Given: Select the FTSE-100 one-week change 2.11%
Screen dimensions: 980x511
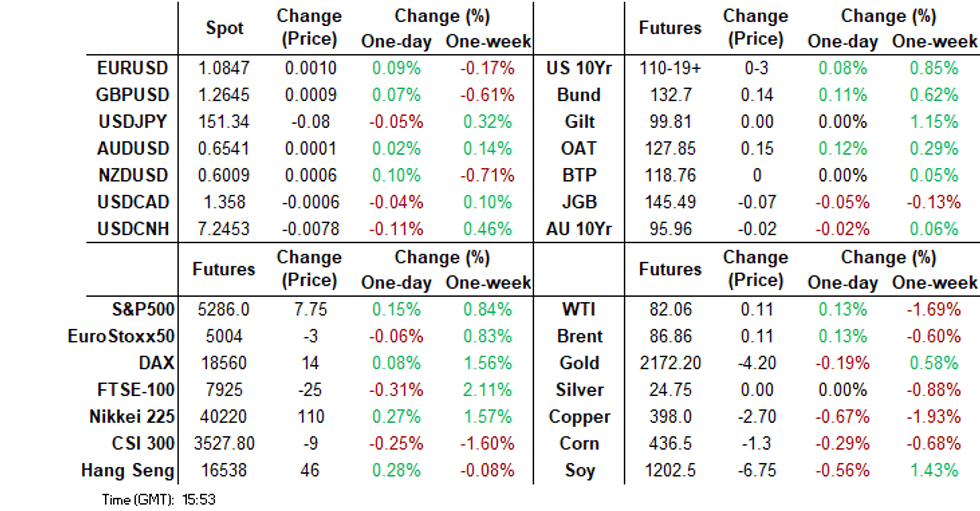Looking at the screenshot, I should click(x=488, y=390).
